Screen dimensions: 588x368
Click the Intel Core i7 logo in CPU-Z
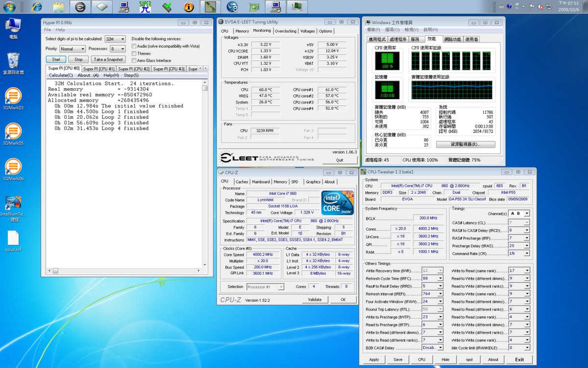click(338, 203)
